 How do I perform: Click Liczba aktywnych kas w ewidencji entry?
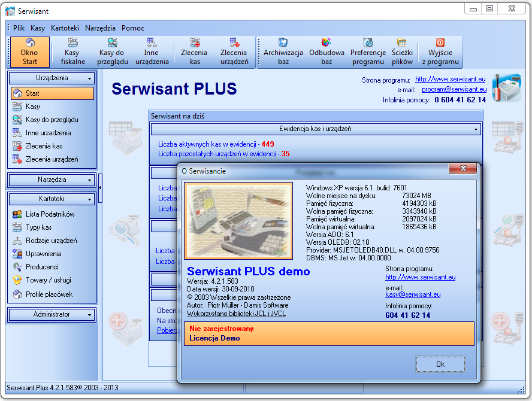coord(216,144)
